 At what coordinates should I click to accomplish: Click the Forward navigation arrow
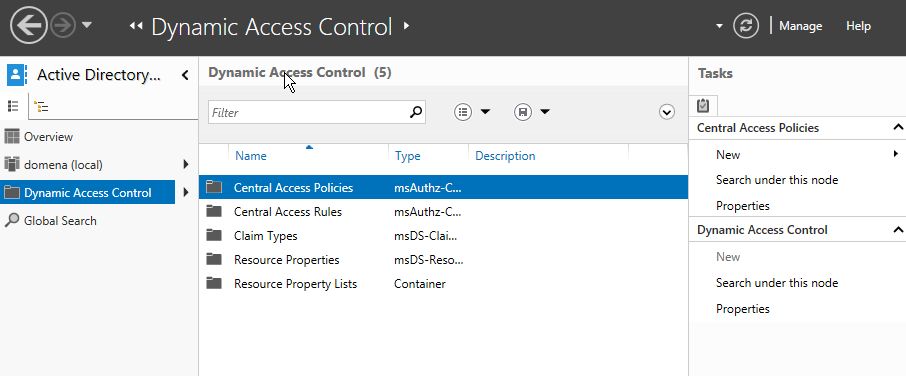pos(62,25)
